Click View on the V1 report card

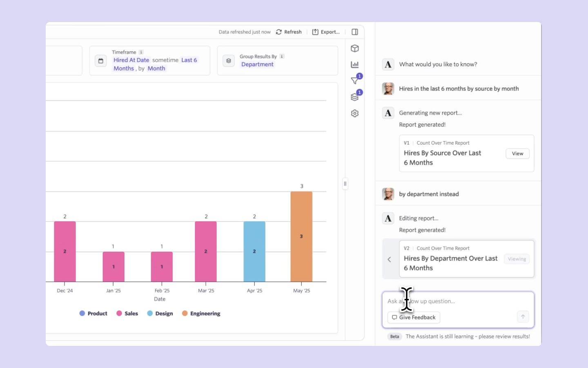pos(517,154)
